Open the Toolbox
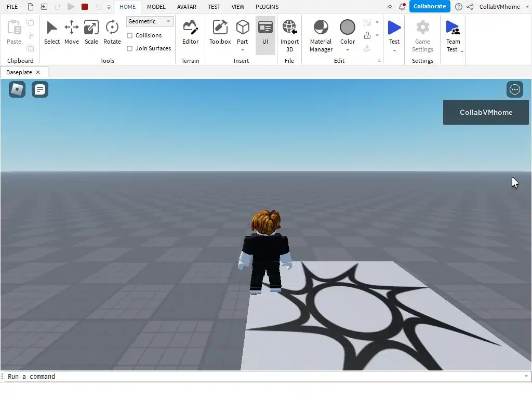Screen dimensions: 532x399 (220, 32)
